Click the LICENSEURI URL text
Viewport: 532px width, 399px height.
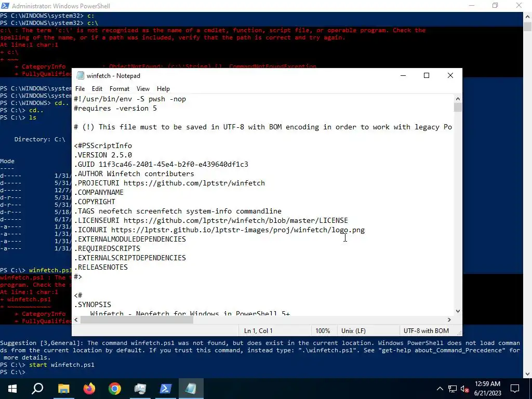[x=236, y=220]
